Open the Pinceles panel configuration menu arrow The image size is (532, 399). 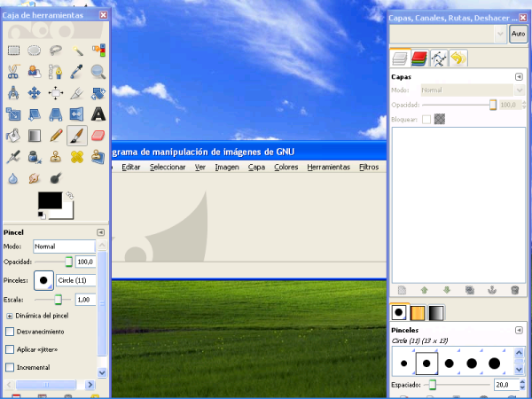click(519, 329)
